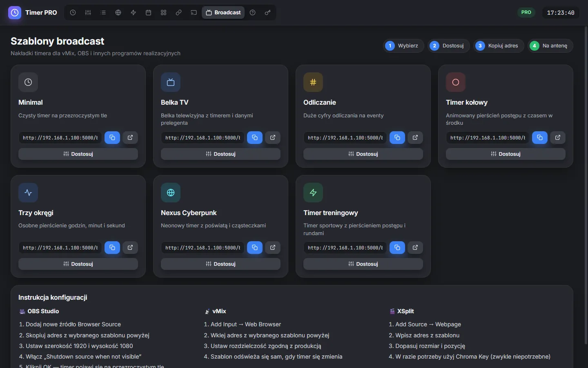Open the list tab in top navigation
Screen dimensions: 588x368
(x=103, y=13)
